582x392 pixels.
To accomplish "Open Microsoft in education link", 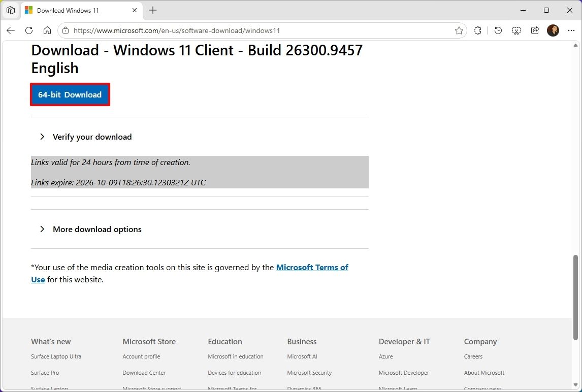I will [236, 356].
